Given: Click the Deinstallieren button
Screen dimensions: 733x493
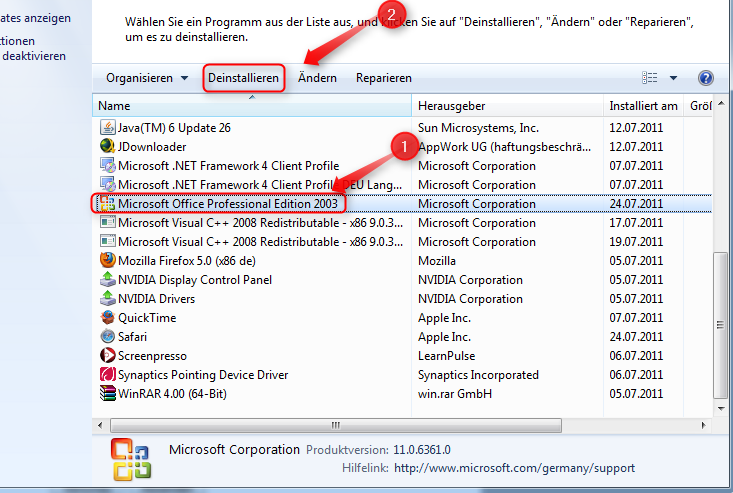Looking at the screenshot, I should click(244, 78).
